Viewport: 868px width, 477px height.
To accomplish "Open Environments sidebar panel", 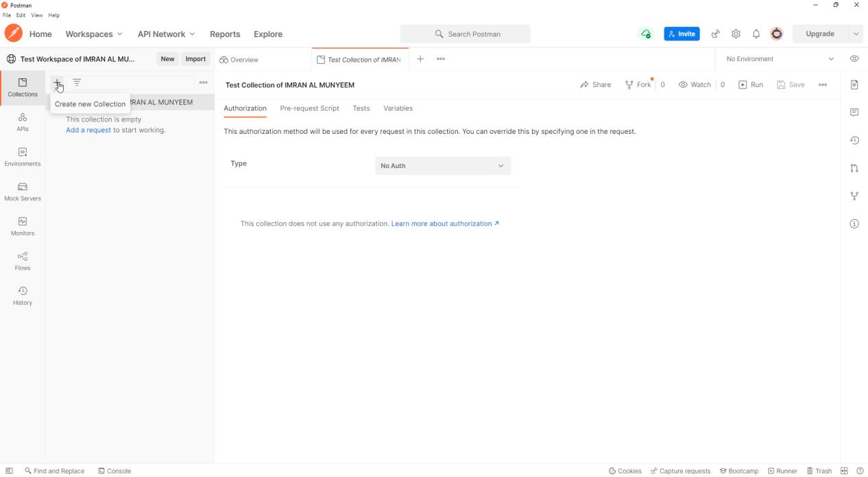I will (23, 157).
